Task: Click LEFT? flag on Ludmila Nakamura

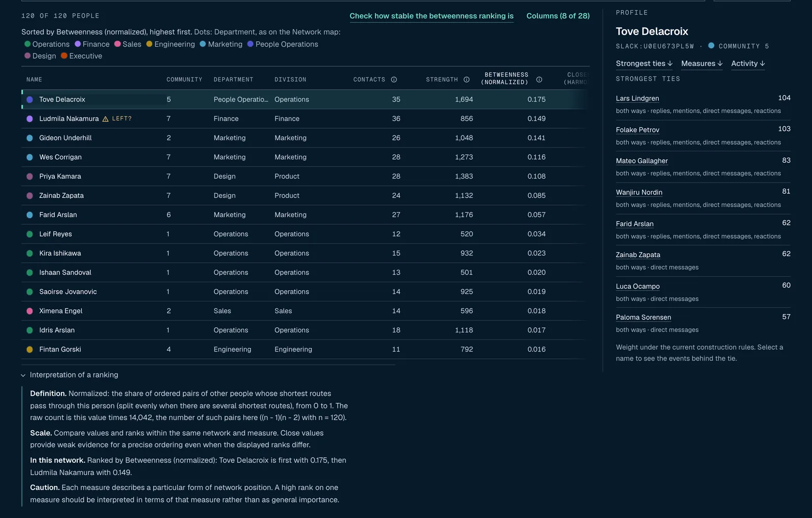Action: [122, 119]
